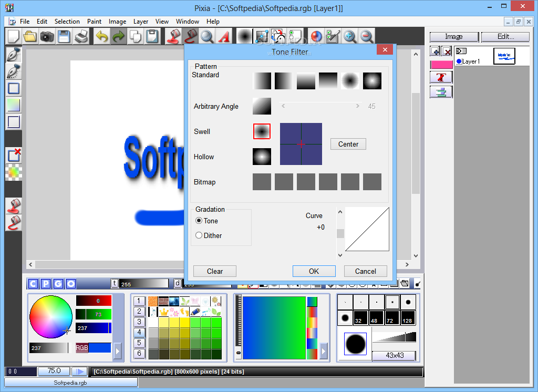Viewport: 538px width, 392px height.
Task: Expand the gradient panel side arrow
Action: 324,351
